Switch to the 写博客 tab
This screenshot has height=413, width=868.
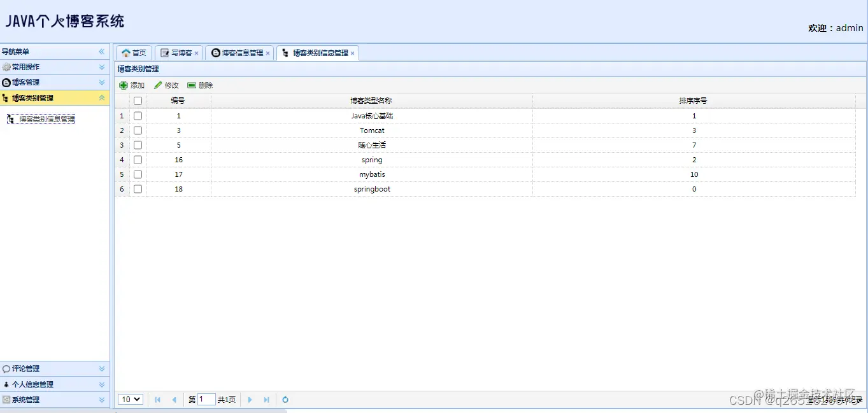click(178, 53)
